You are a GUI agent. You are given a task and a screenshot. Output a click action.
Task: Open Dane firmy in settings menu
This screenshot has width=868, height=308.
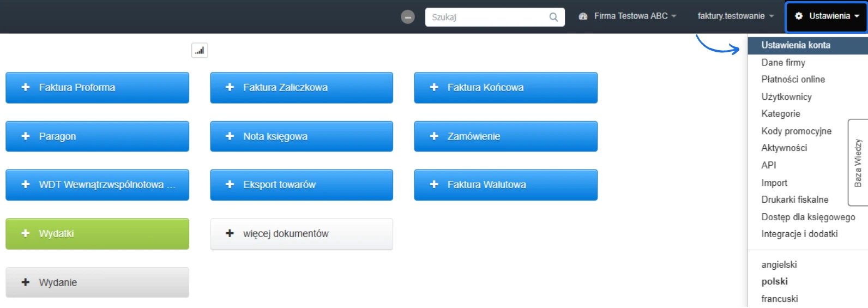(x=783, y=63)
